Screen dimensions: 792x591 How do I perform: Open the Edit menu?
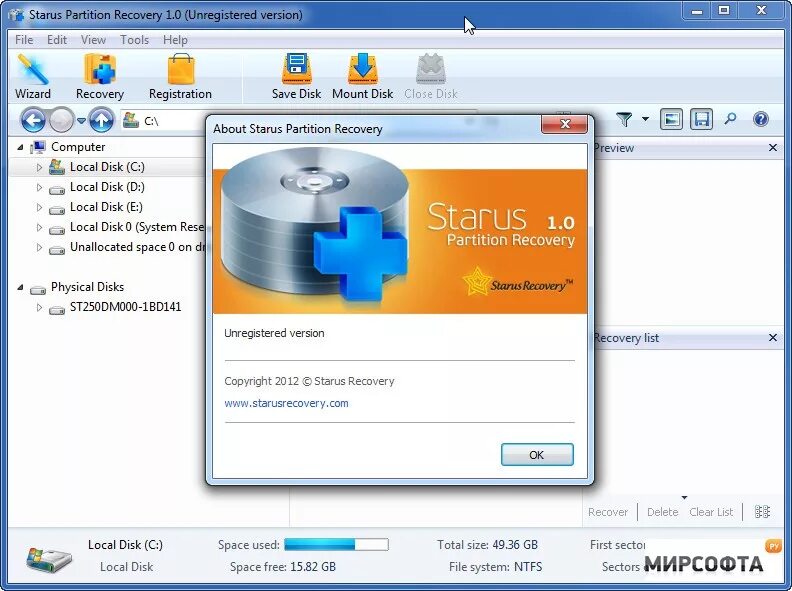(57, 40)
